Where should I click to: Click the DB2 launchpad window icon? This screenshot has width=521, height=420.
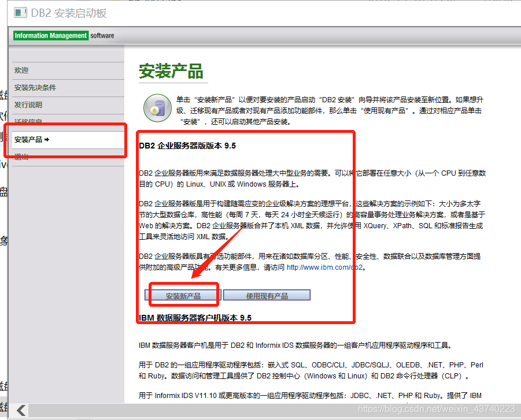(x=20, y=13)
